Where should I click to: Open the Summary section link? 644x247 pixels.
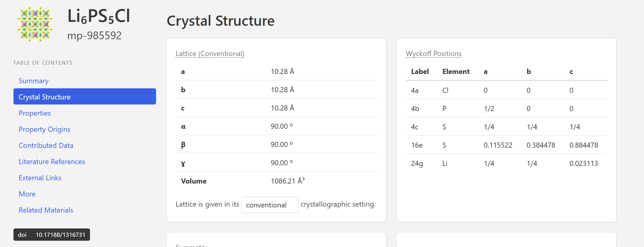click(x=33, y=81)
